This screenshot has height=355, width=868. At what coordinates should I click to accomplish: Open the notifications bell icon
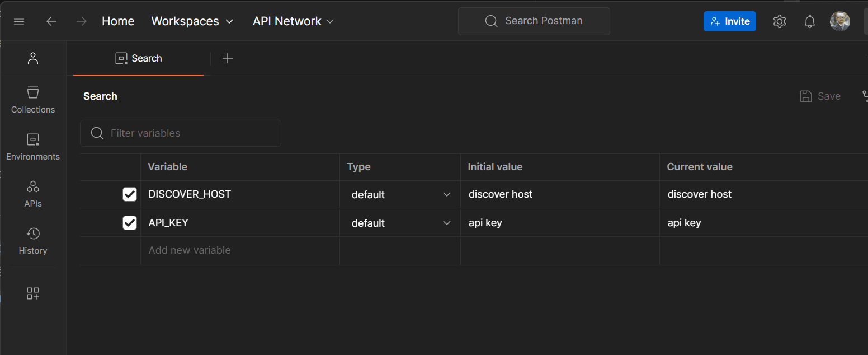tap(809, 21)
